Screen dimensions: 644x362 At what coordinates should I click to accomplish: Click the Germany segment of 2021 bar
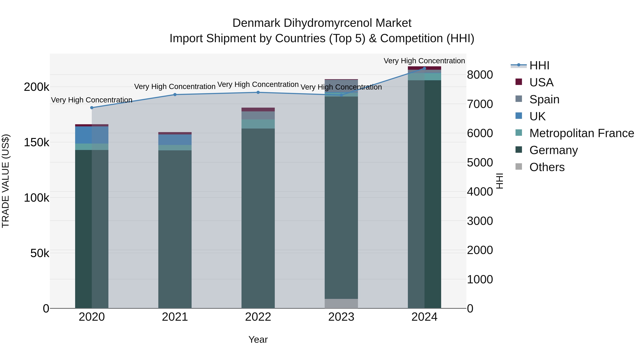(x=175, y=229)
